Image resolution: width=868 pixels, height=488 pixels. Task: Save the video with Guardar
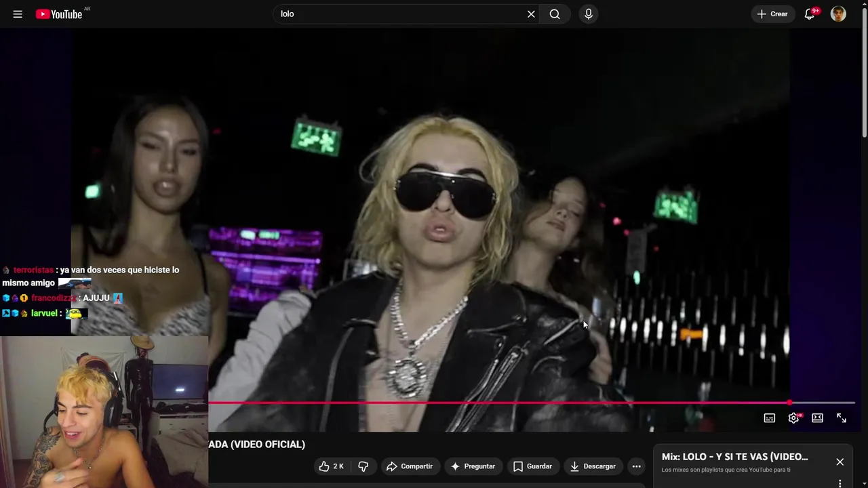(x=532, y=466)
